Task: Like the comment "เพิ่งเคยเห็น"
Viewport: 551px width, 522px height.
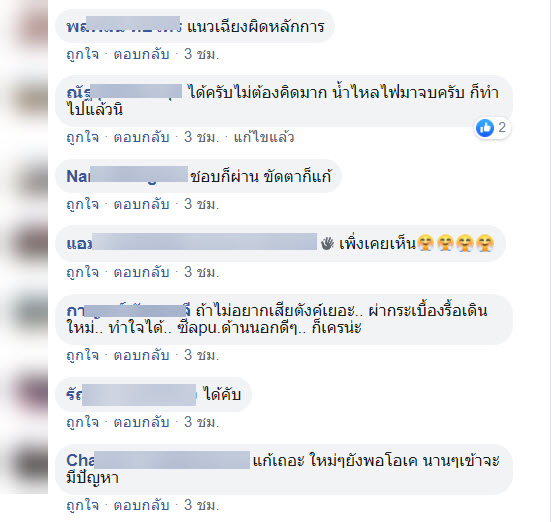Action: click(83, 272)
